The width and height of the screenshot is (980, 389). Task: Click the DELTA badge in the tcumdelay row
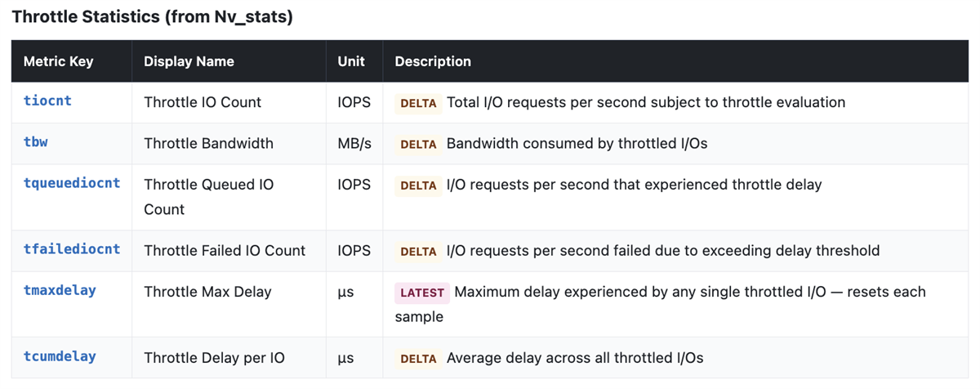(x=419, y=359)
